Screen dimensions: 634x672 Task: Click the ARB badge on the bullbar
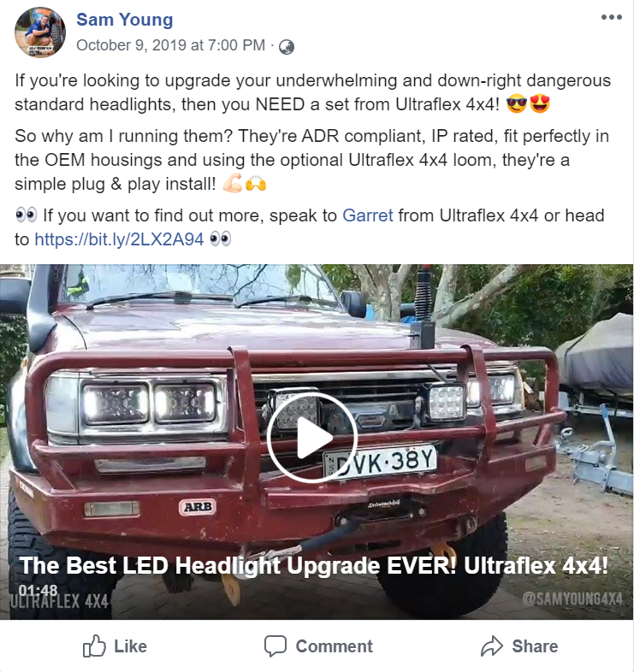click(198, 507)
